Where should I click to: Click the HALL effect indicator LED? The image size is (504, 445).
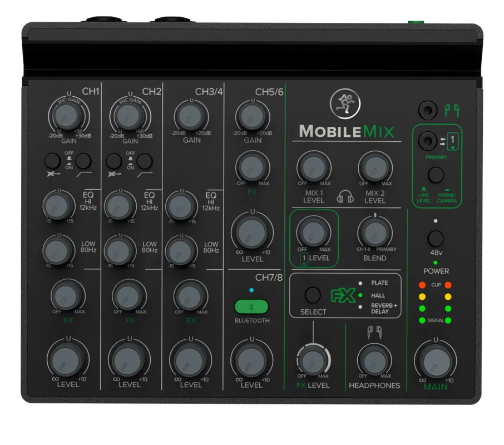click(x=360, y=295)
